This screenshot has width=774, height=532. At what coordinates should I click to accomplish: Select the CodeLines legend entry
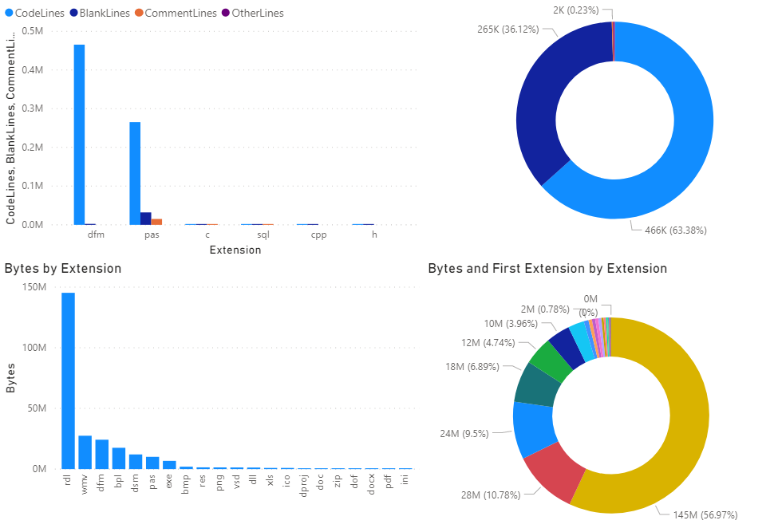tap(34, 14)
